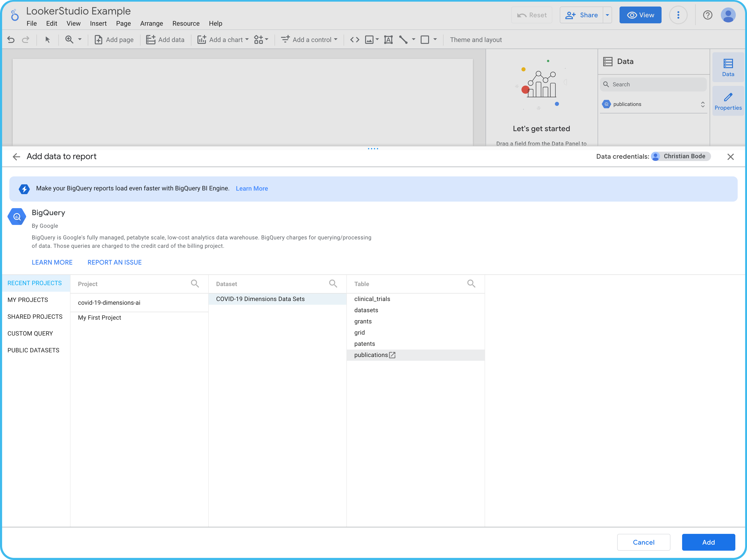Open the BI Engine Learn More link

(252, 189)
